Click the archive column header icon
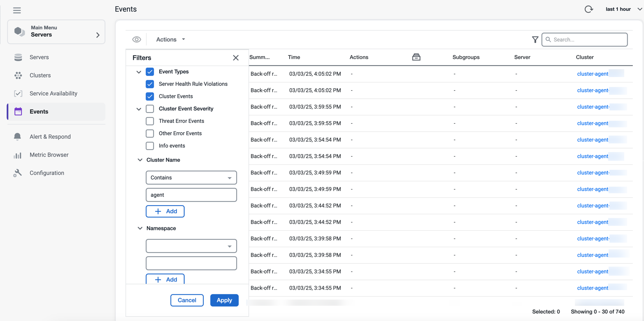This screenshot has height=321, width=644. point(416,57)
